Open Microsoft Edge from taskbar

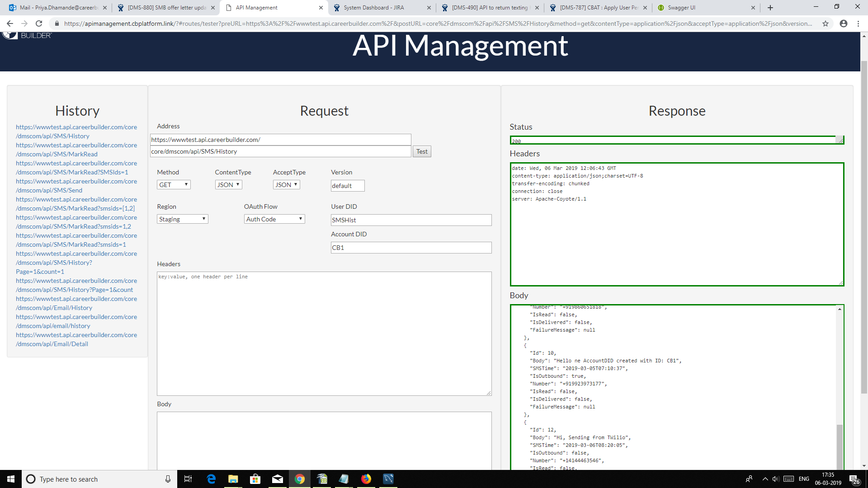(211, 479)
